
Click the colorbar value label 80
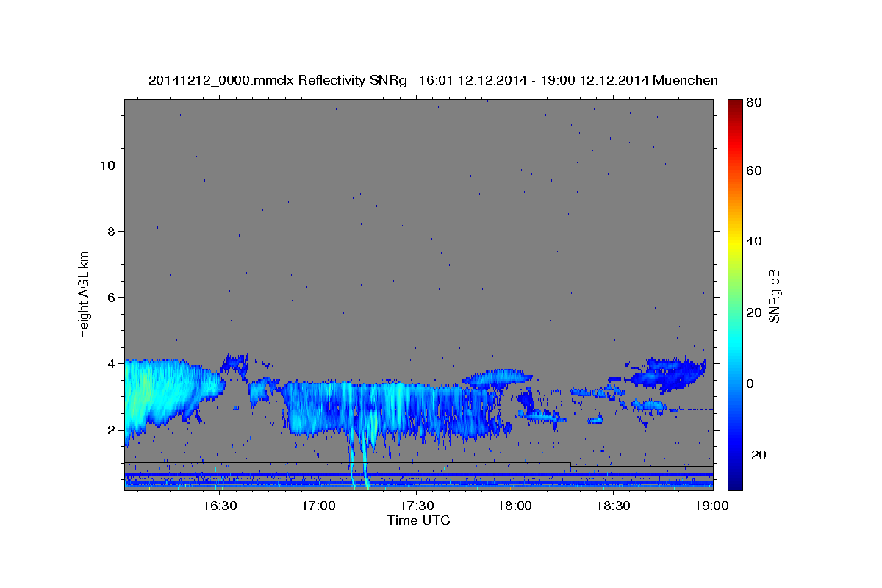coord(754,102)
